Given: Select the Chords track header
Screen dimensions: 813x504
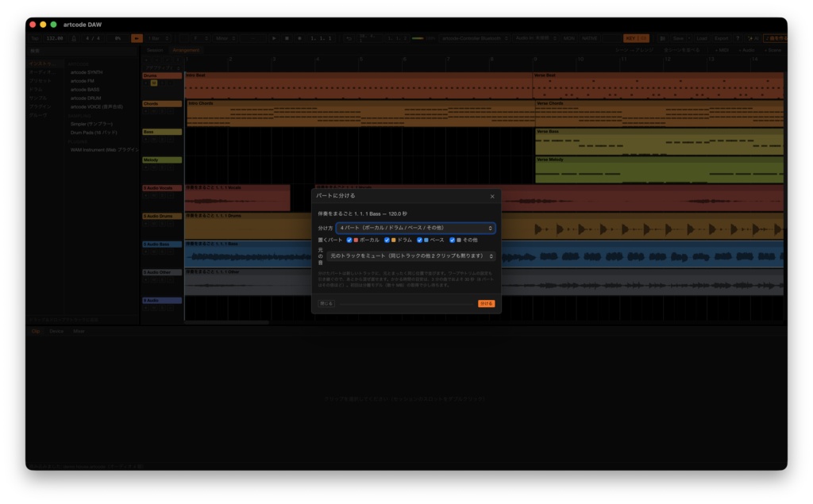Looking at the screenshot, I should click(x=162, y=104).
